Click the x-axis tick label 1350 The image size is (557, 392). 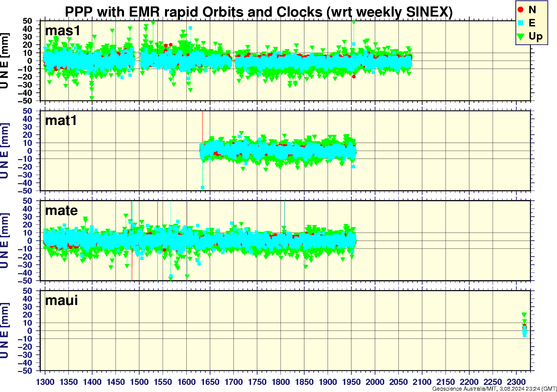click(x=69, y=382)
